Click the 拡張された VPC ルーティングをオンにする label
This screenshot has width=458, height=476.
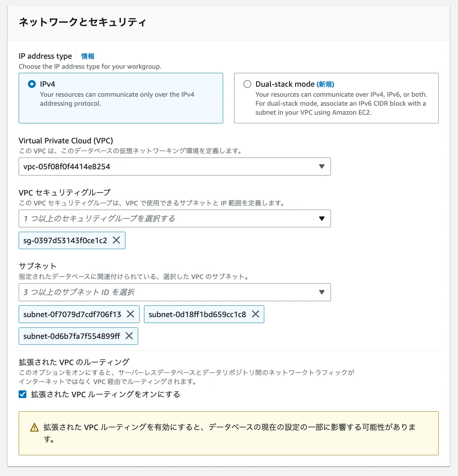pyautogui.click(x=105, y=394)
